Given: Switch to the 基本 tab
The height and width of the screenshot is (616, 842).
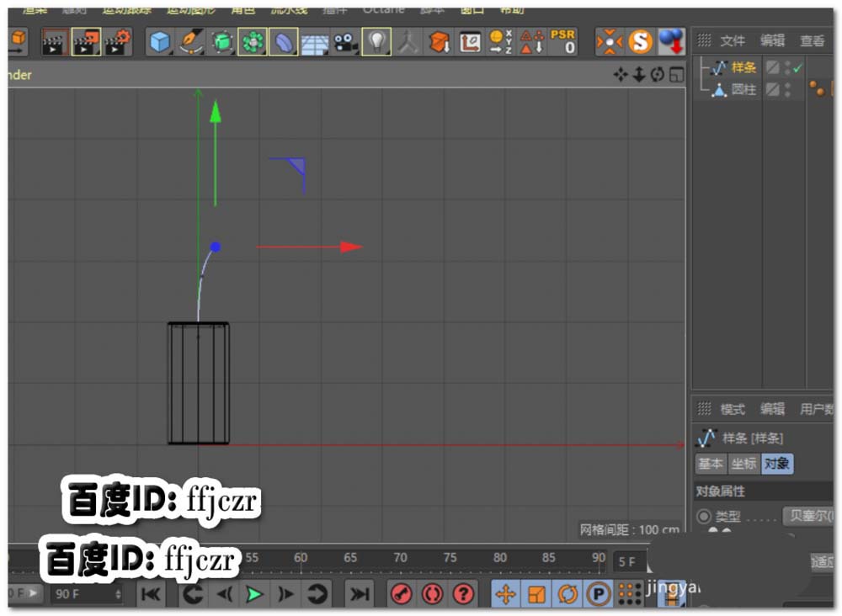Looking at the screenshot, I should point(711,463).
